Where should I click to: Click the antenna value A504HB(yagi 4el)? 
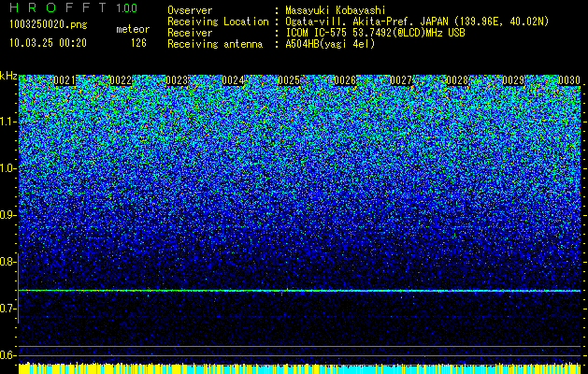coord(330,44)
